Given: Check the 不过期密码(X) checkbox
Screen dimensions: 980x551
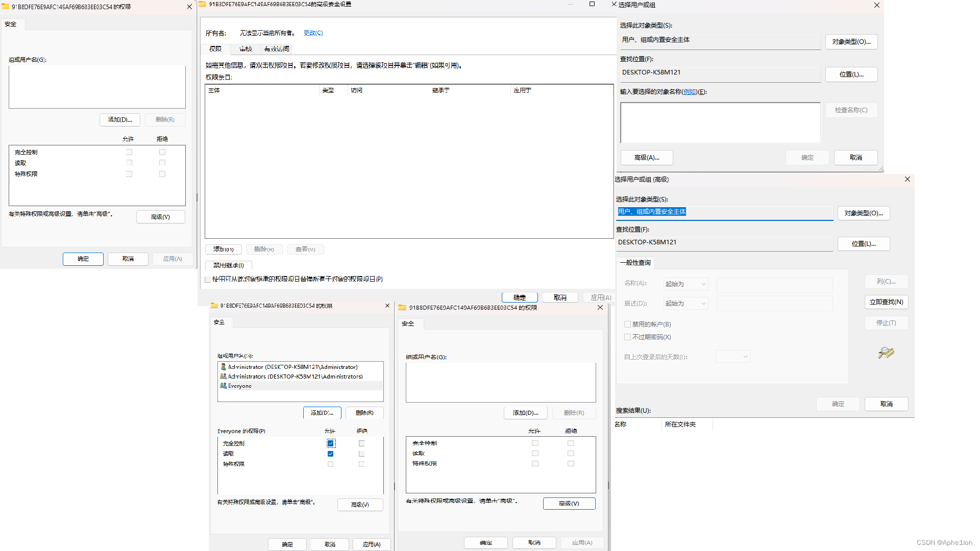Looking at the screenshot, I should coord(627,337).
